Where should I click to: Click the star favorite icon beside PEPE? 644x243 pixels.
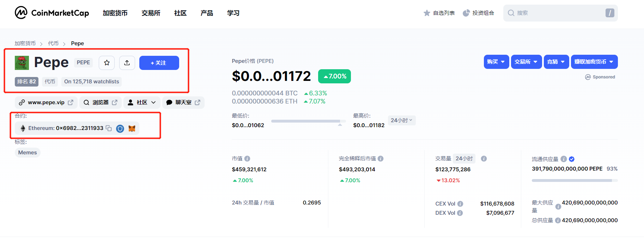pyautogui.click(x=107, y=63)
